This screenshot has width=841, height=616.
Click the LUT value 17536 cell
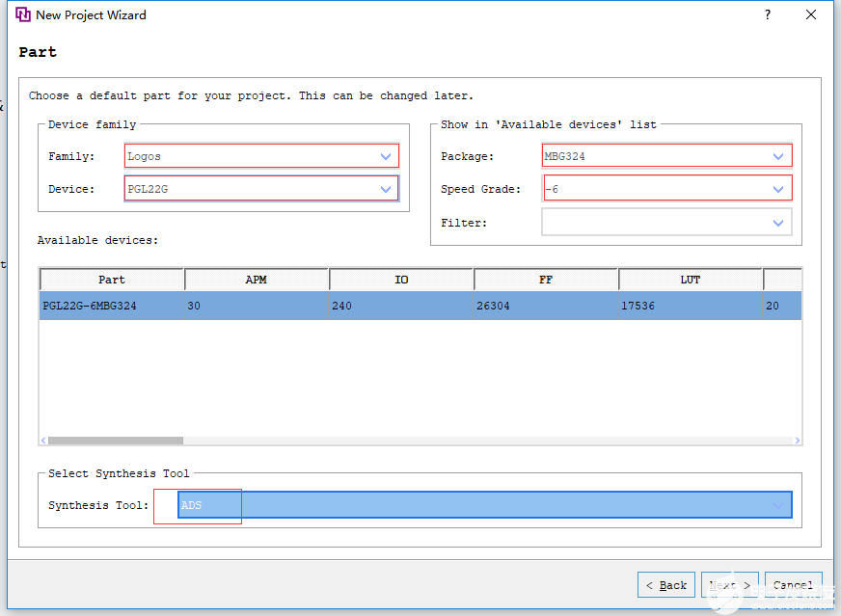pyautogui.click(x=691, y=306)
